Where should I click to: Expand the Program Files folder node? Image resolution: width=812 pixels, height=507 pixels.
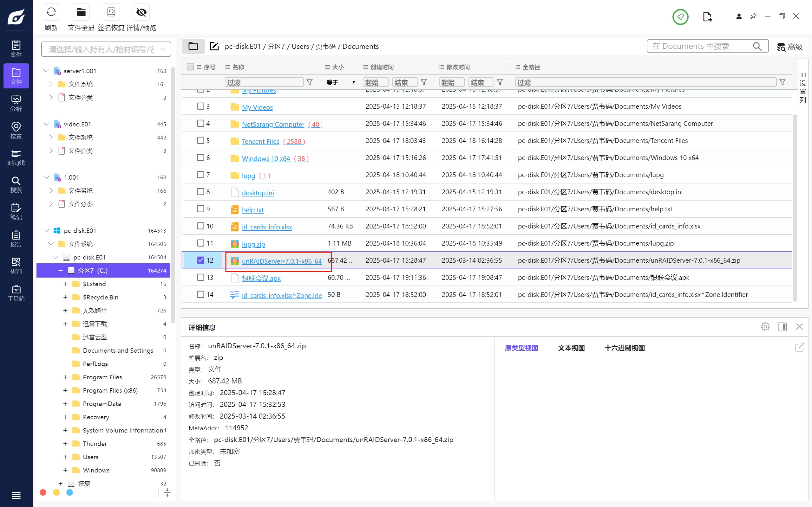tap(65, 377)
